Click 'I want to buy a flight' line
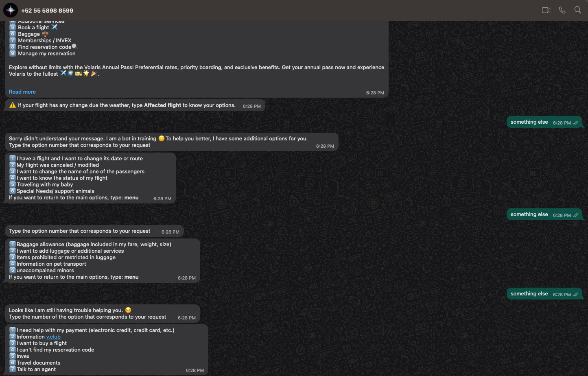Viewport: 588px width, 376px height. 38,343
